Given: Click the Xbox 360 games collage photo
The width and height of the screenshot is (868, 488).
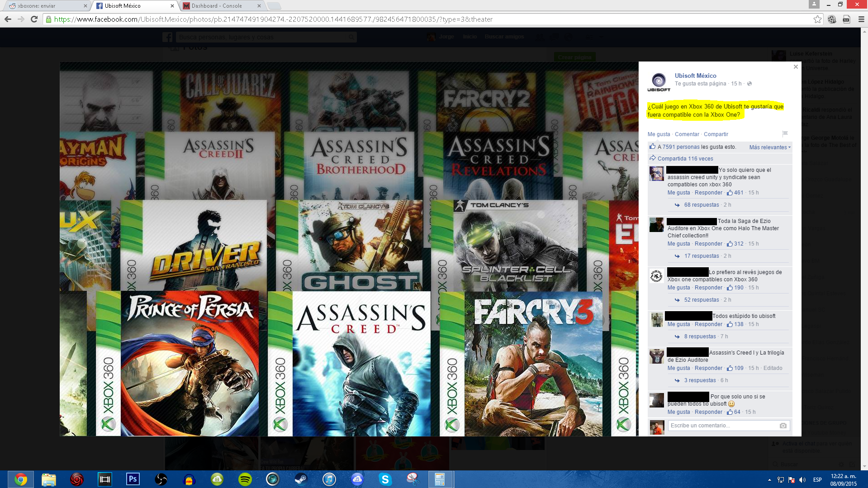Looking at the screenshot, I should (x=349, y=249).
